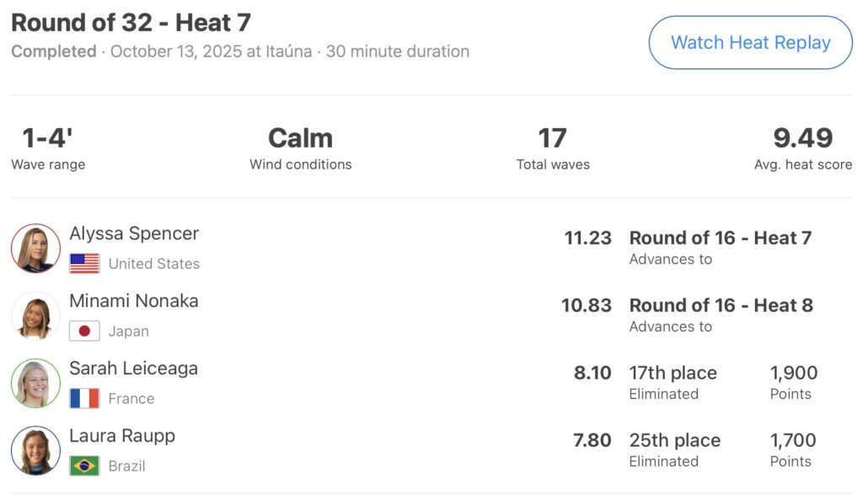Screen dimensions: 868x500
Task: Click the Round of 32 - Heat 7 heading
Action: point(131,23)
